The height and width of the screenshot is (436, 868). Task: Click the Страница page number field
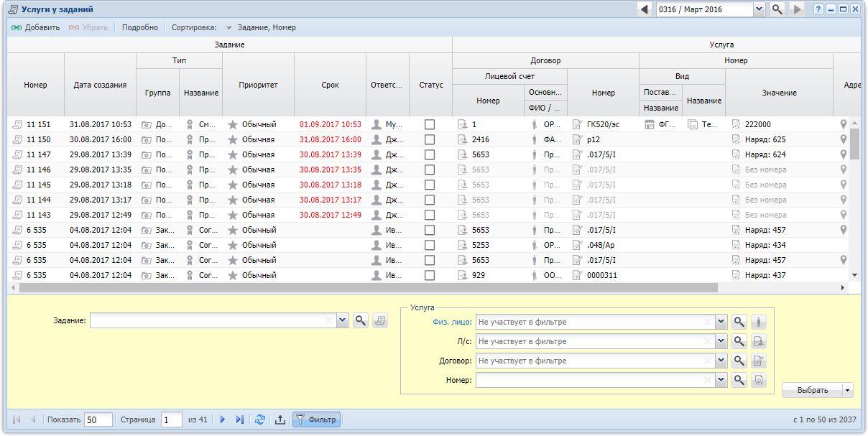(x=171, y=419)
